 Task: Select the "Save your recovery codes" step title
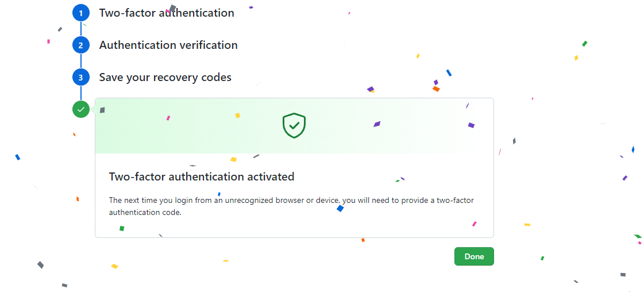coord(165,77)
